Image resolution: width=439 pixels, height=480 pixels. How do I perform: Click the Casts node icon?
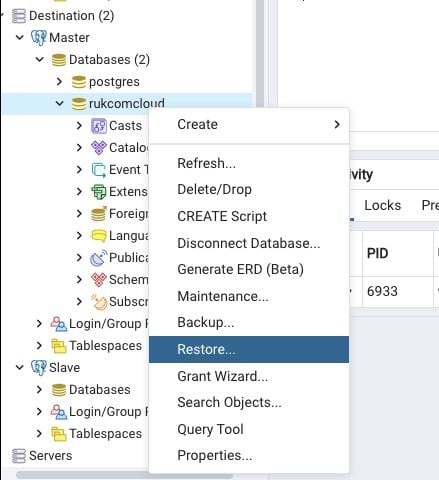coord(99,126)
